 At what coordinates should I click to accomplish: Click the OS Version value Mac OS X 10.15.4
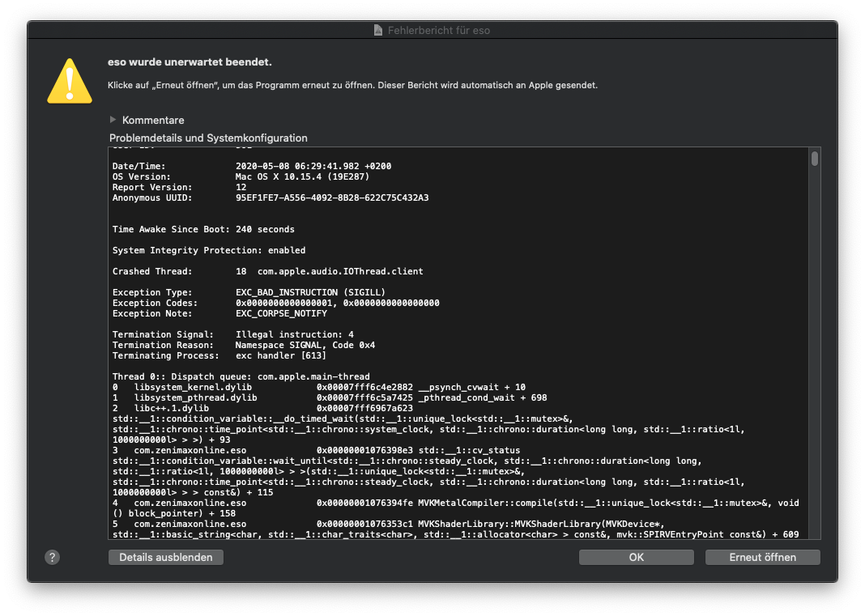302,176
